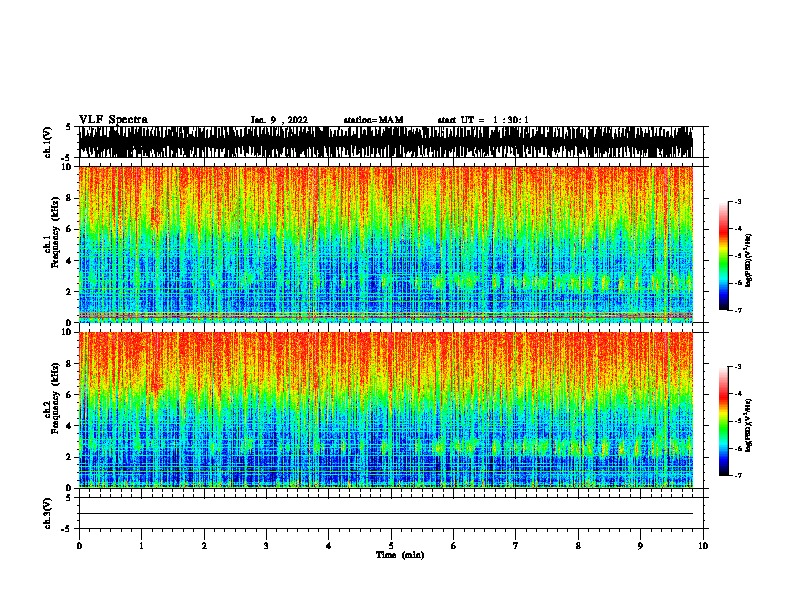Click the 6 kHz tick label on ch.2 axis
Viewport: 792px width, 612px height.
[69, 395]
